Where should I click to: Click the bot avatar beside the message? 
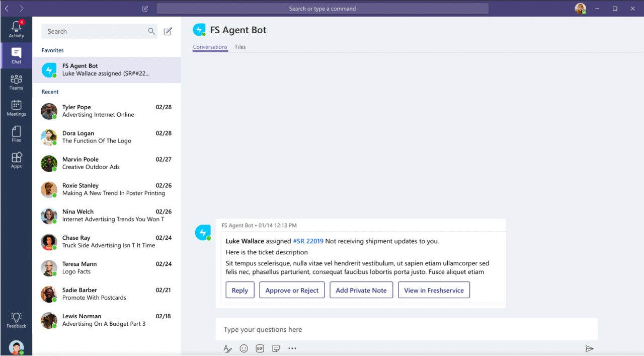pyautogui.click(x=202, y=233)
